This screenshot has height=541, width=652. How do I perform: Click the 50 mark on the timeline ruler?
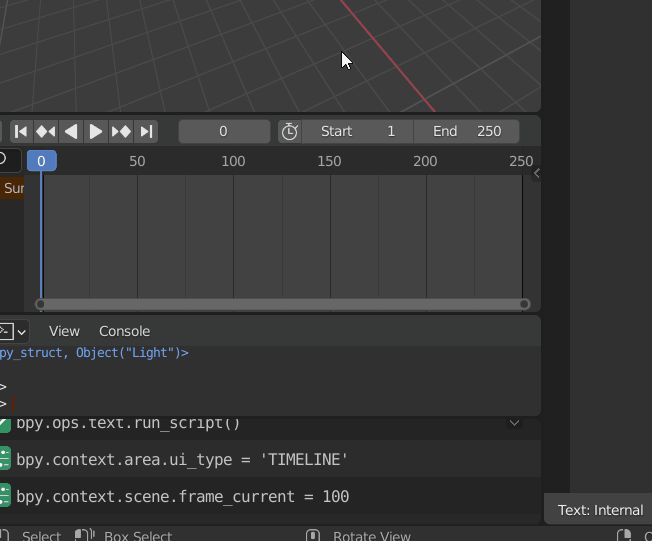pyautogui.click(x=137, y=161)
